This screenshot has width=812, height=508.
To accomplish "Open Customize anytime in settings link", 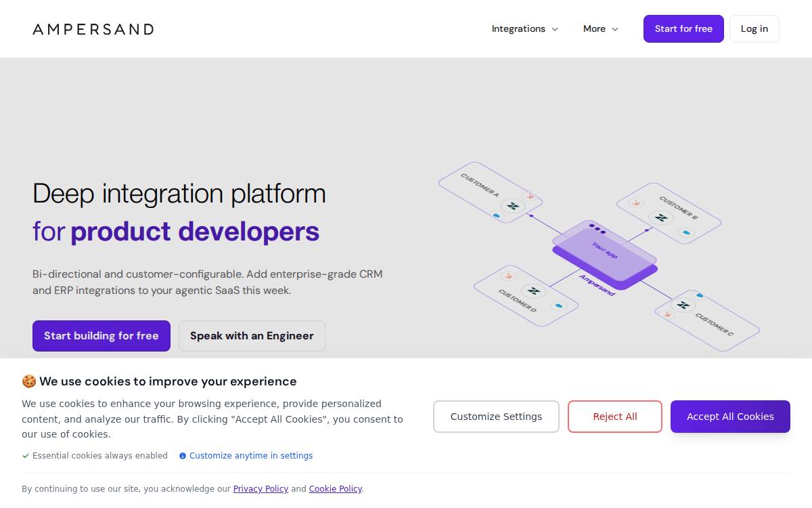I will (x=251, y=456).
